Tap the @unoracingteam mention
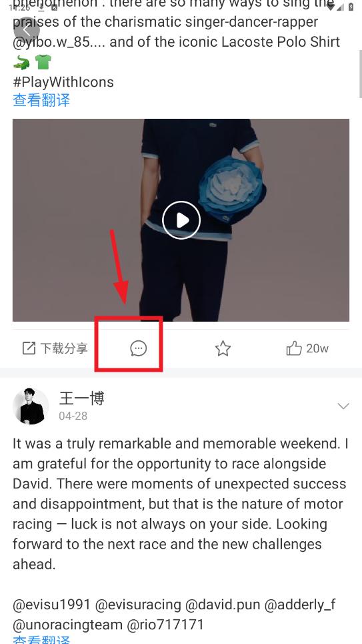Viewport: 362px width, 644px height. [x=68, y=625]
